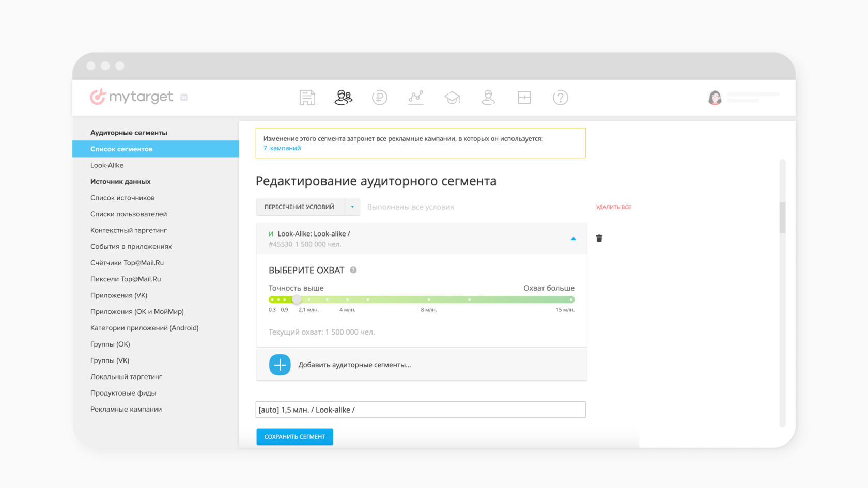Open События в приложениях in sidebar

(131, 246)
